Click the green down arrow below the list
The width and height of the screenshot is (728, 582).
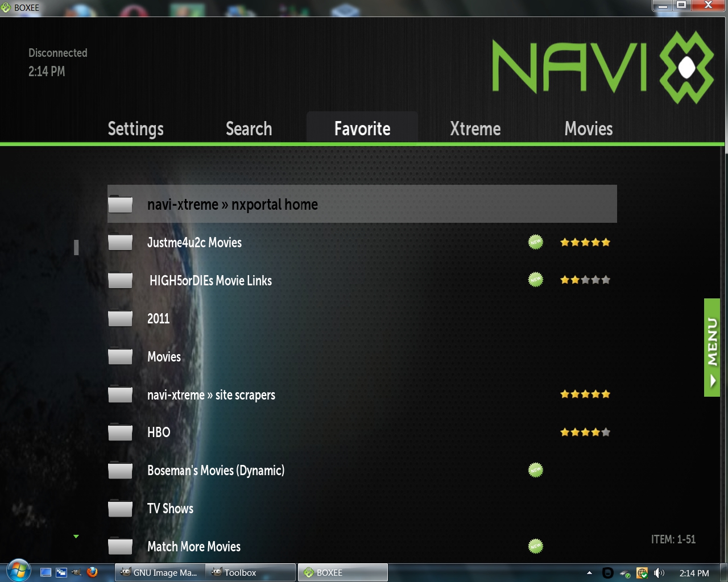[76, 537]
